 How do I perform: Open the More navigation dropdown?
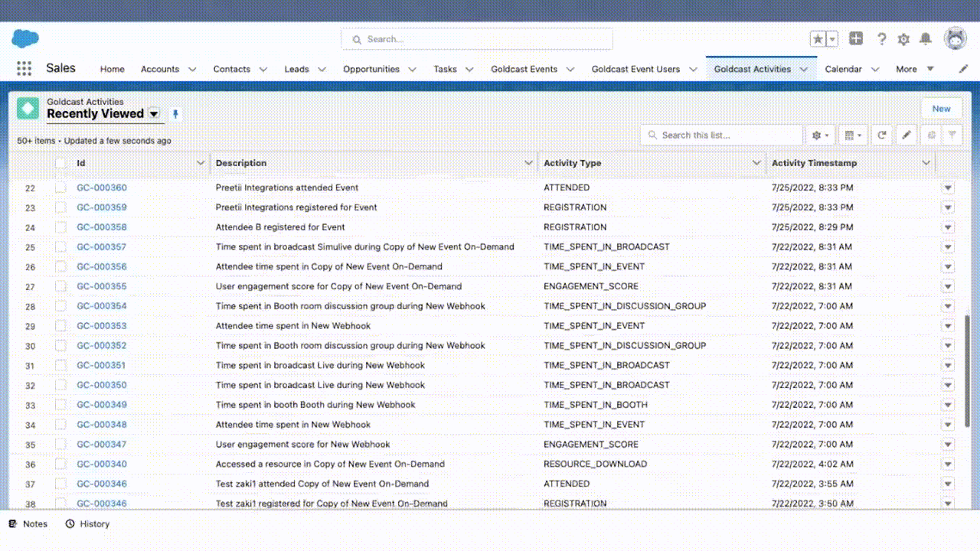tap(916, 69)
